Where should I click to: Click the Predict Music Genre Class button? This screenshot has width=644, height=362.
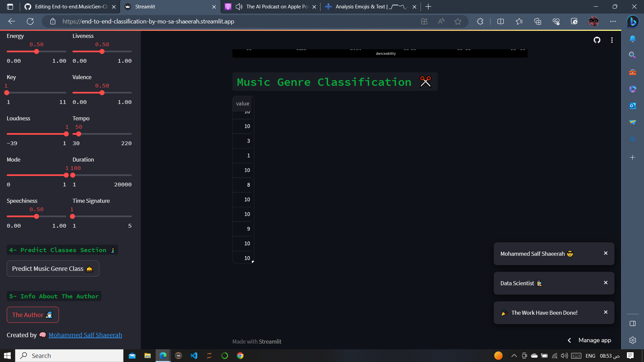tap(53, 269)
